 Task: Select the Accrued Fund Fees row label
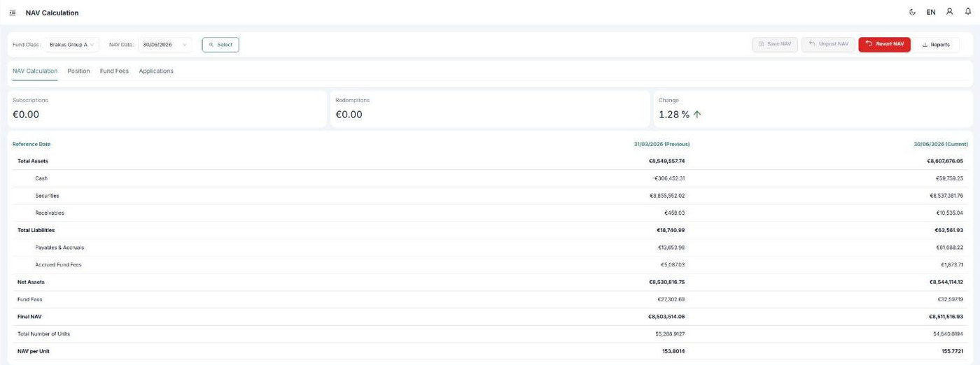click(58, 265)
